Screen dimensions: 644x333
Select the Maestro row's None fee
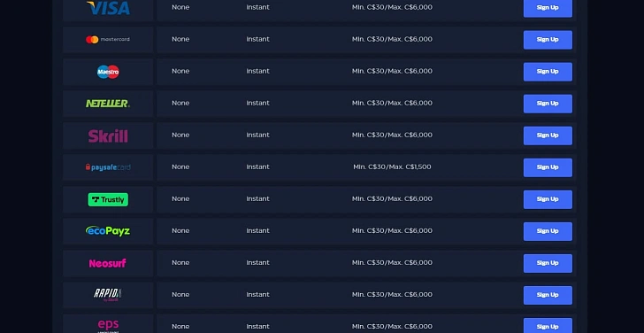[x=180, y=71]
